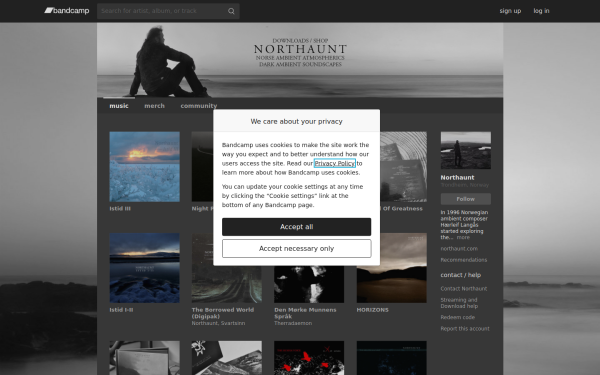Image resolution: width=600 pixels, height=375 pixels.
Task: Choose Accept necessary only
Action: (297, 248)
